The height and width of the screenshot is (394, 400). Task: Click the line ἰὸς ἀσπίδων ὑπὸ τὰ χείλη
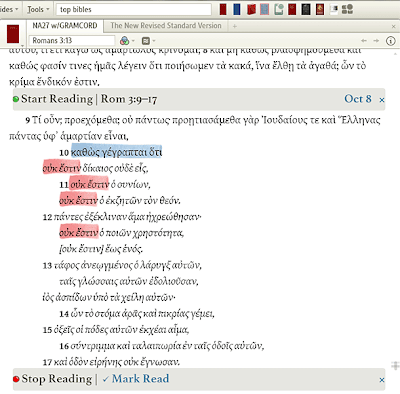coord(109,297)
